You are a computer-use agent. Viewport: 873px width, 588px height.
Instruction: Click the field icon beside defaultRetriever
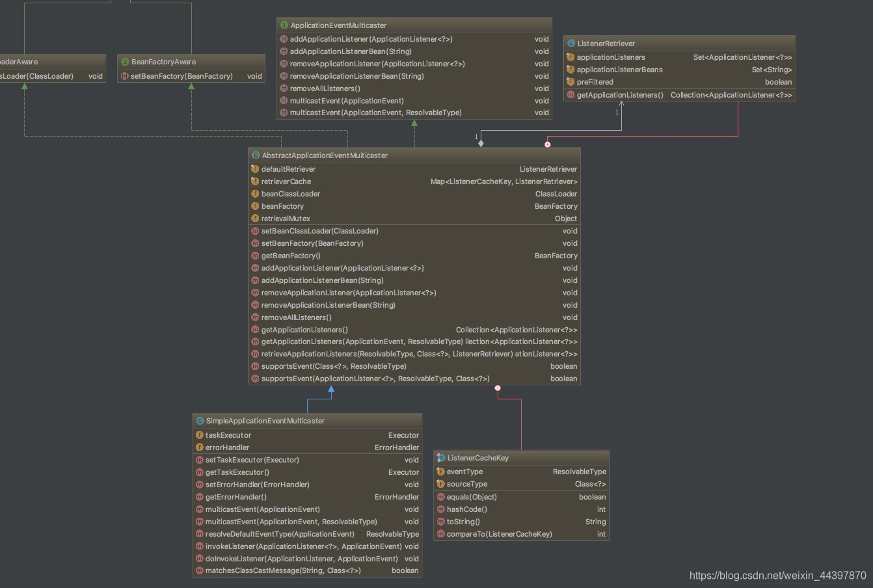coord(255,169)
